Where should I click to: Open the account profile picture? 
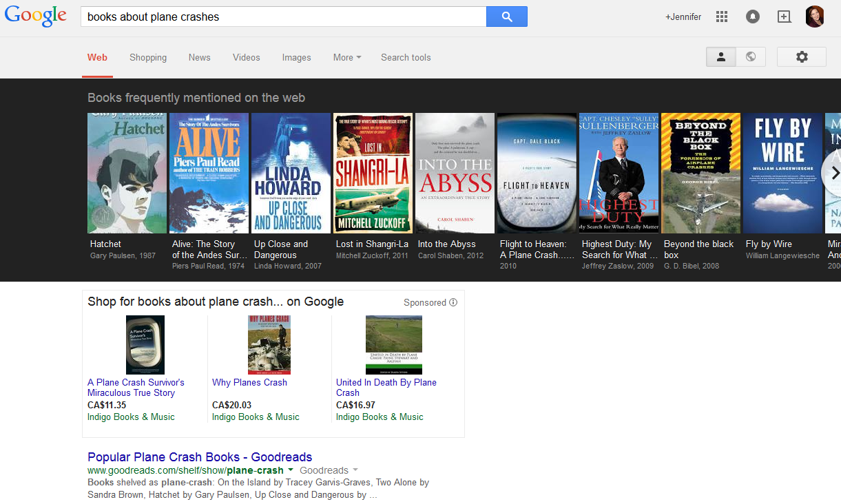pos(815,17)
